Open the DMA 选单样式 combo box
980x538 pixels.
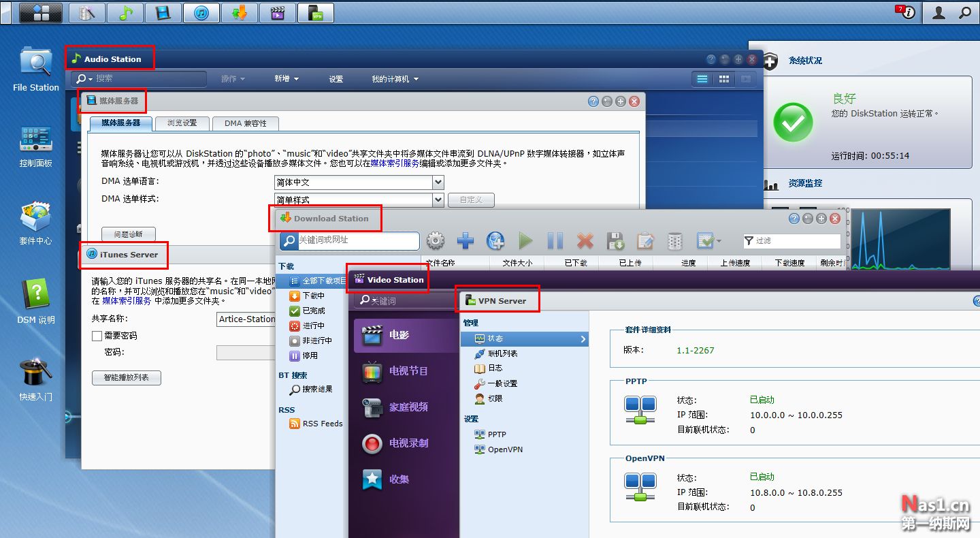[359, 200]
